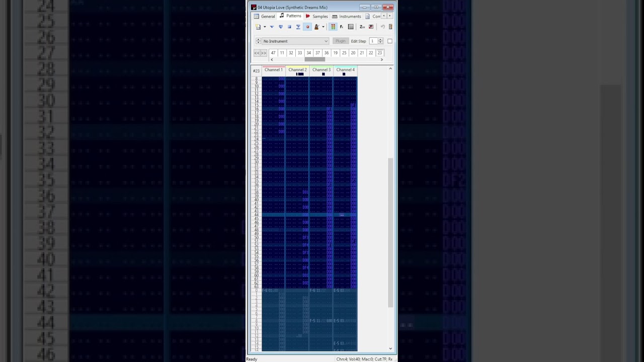
Task: Click the New Pattern toolbar icon
Action: point(258,27)
